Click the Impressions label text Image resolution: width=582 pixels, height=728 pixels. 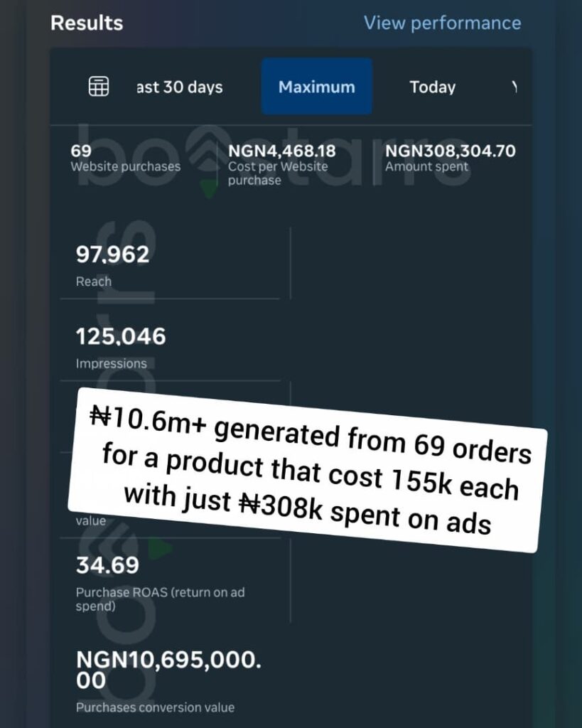click(x=111, y=363)
